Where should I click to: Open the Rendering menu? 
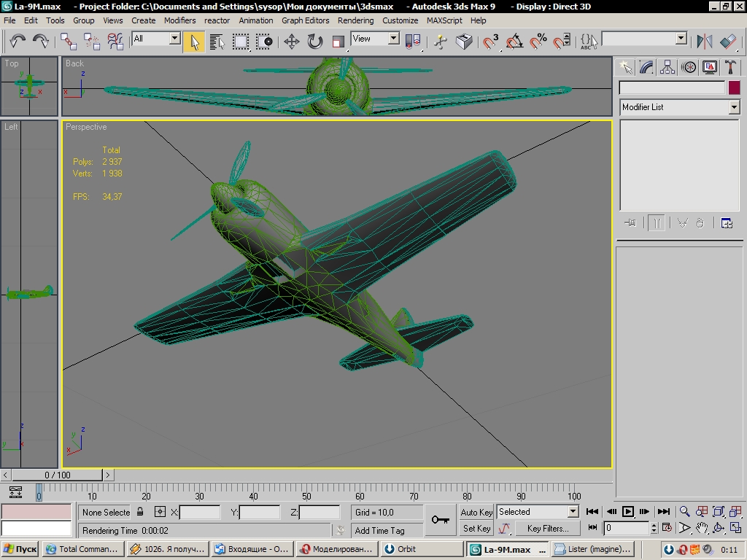coord(355,20)
